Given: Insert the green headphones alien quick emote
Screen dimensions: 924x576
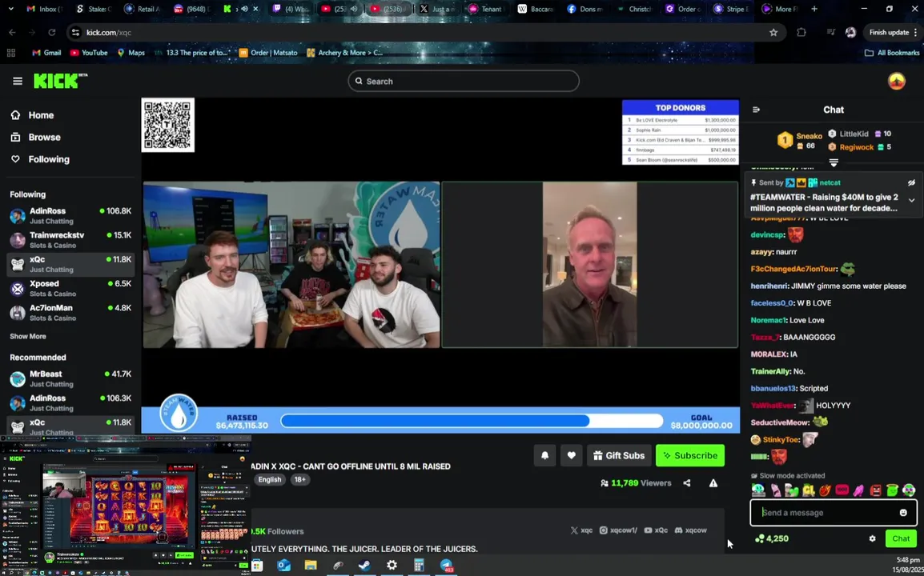Looking at the screenshot, I should (909, 490).
